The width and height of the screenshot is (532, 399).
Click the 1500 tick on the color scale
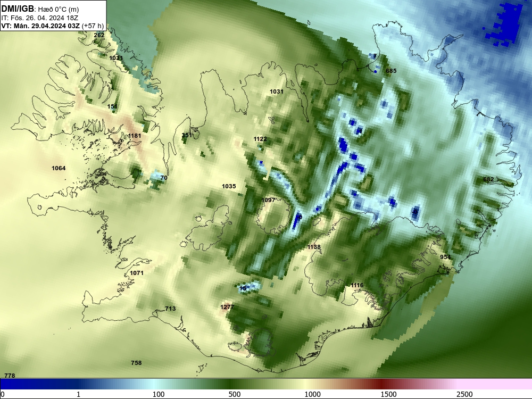tap(388, 394)
